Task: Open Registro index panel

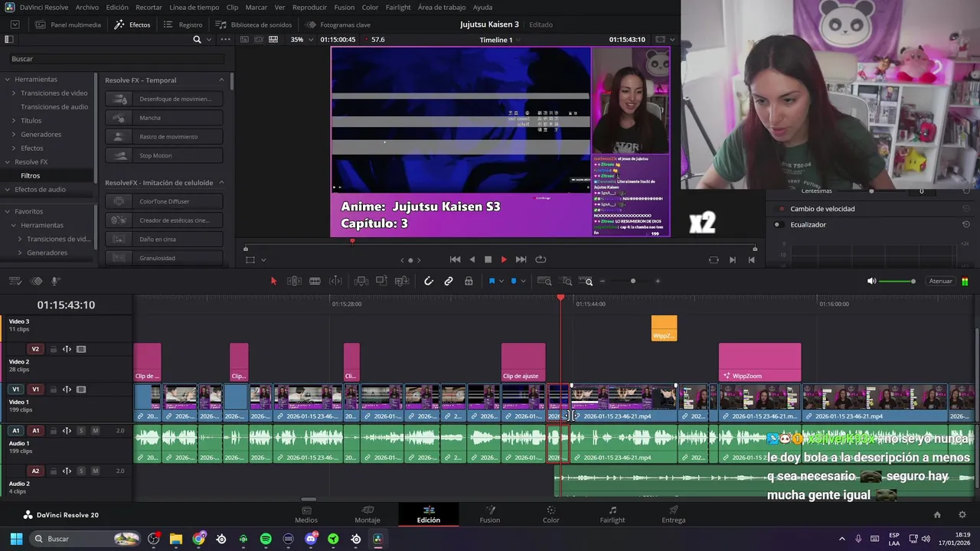Action: point(183,24)
